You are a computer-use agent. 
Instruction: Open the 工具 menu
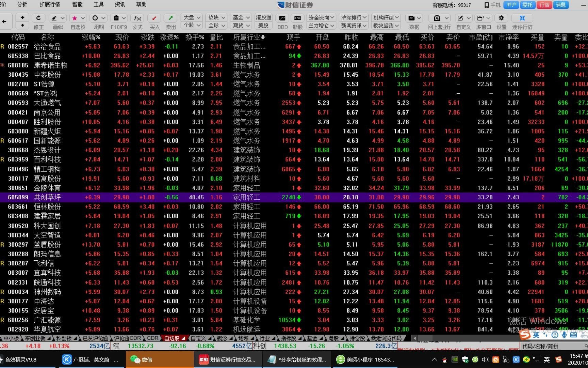(x=99, y=4)
